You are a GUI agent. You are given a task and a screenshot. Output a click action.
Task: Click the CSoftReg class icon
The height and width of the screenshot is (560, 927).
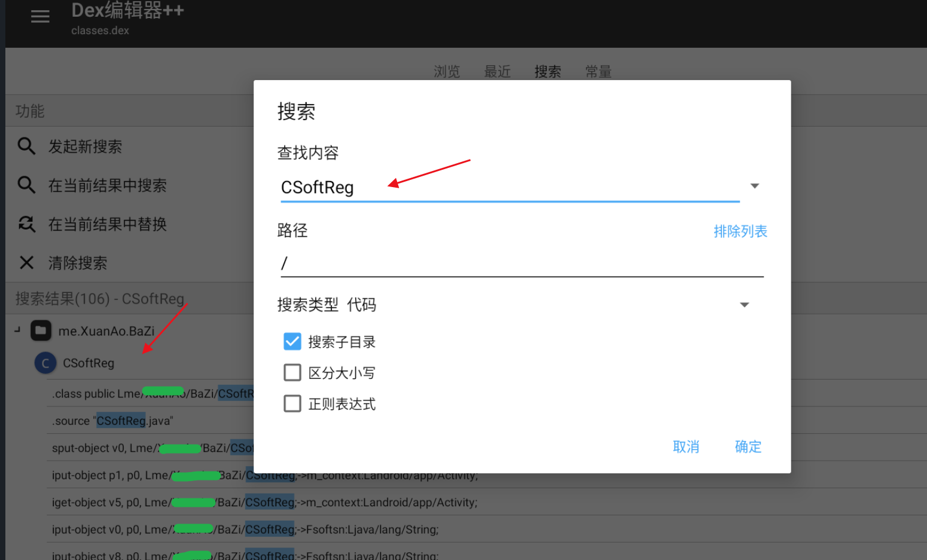45,363
